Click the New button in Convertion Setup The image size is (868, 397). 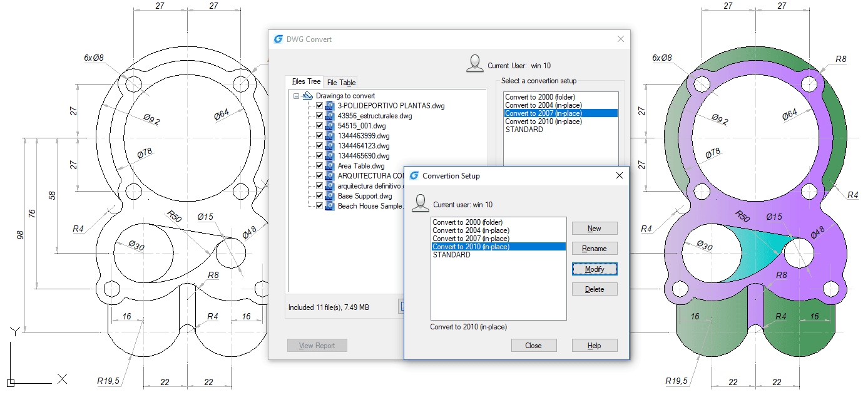(595, 229)
